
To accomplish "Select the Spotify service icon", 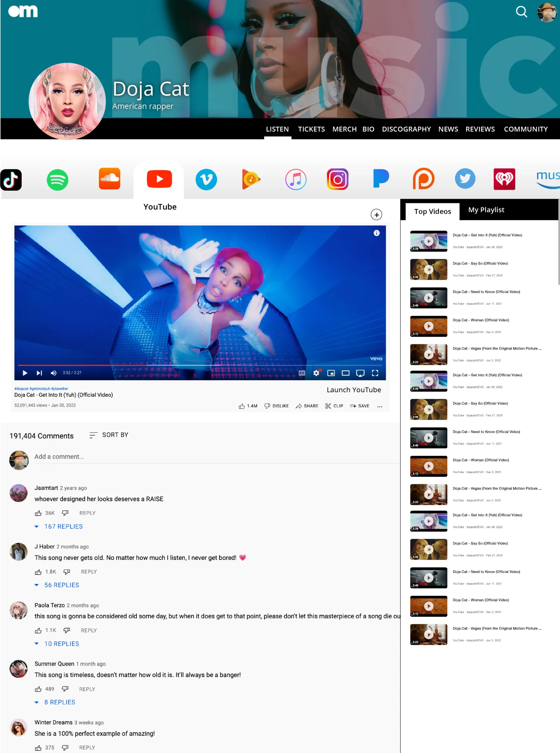I will tap(57, 180).
